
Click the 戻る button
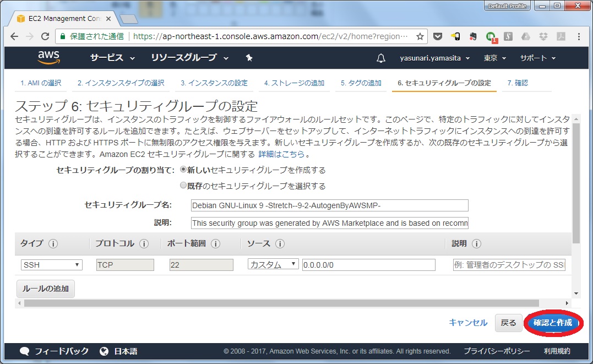508,323
